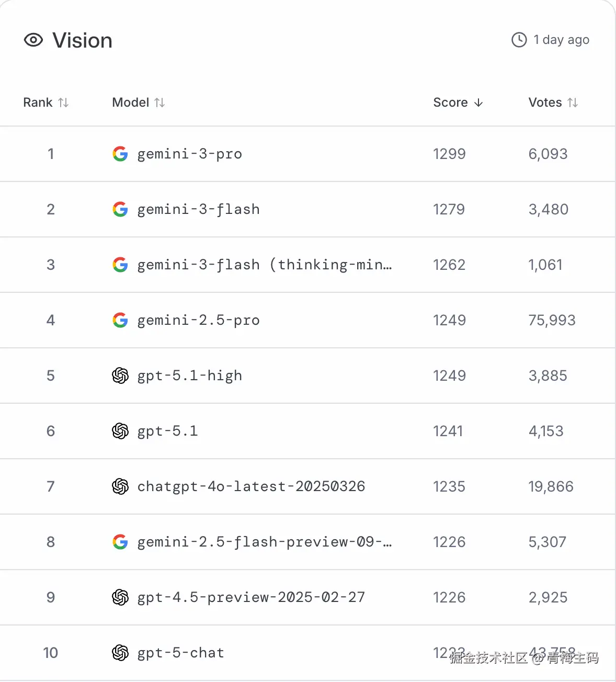Click the Google logo next to gemini-3-flash
Image resolution: width=616 pixels, height=682 pixels.
tap(120, 209)
